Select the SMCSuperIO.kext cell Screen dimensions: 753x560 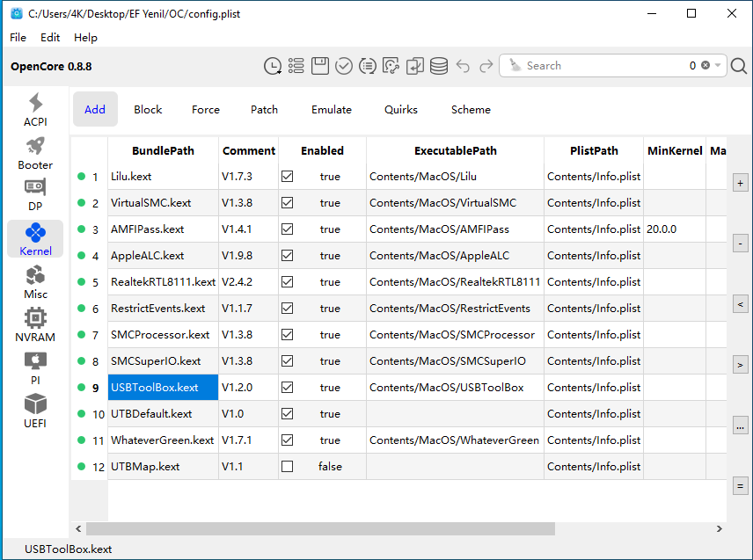[x=163, y=360]
